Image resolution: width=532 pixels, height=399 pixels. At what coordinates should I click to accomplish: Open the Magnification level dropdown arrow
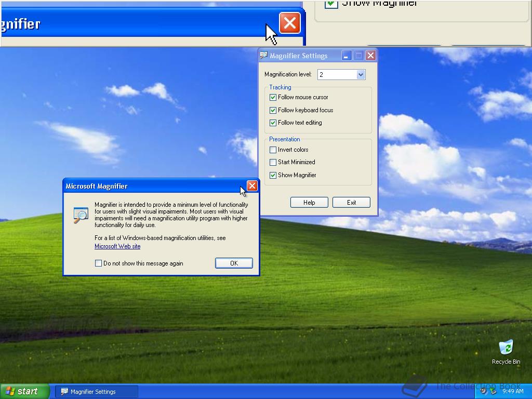pyautogui.click(x=361, y=75)
